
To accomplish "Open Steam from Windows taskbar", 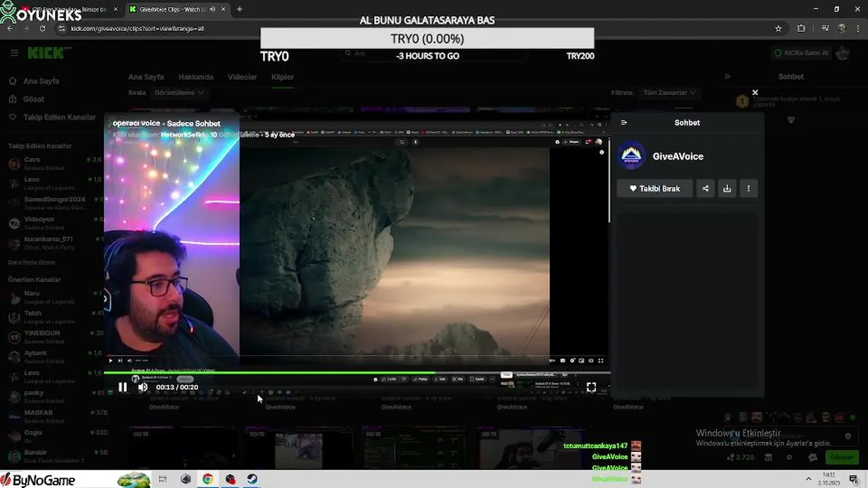I will [252, 479].
